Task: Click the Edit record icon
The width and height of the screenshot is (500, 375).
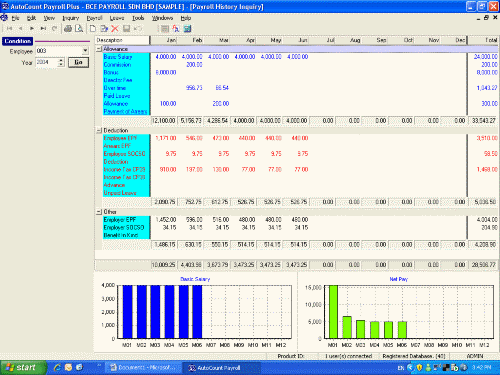Action: (104, 29)
